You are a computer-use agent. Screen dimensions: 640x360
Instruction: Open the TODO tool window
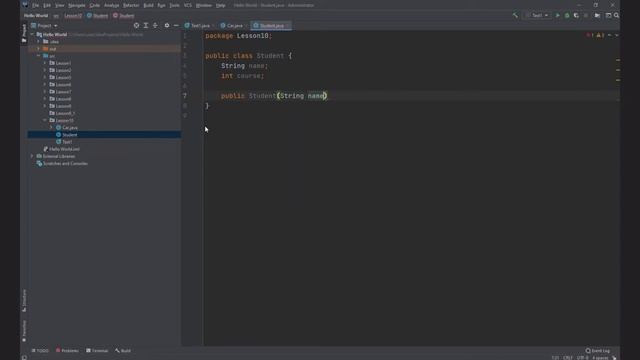click(x=40, y=351)
